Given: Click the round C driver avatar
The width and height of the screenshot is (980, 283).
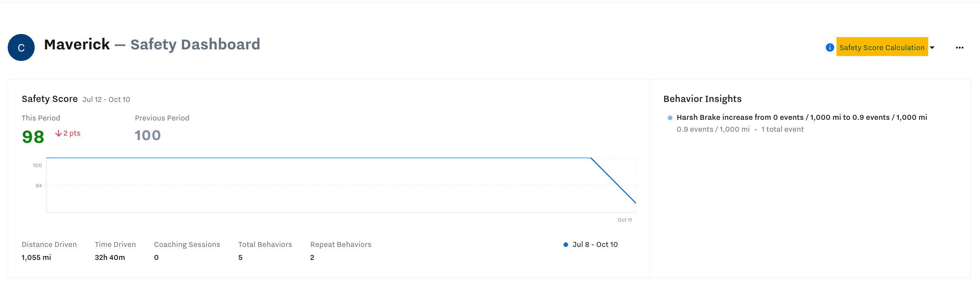Looking at the screenshot, I should click(21, 48).
